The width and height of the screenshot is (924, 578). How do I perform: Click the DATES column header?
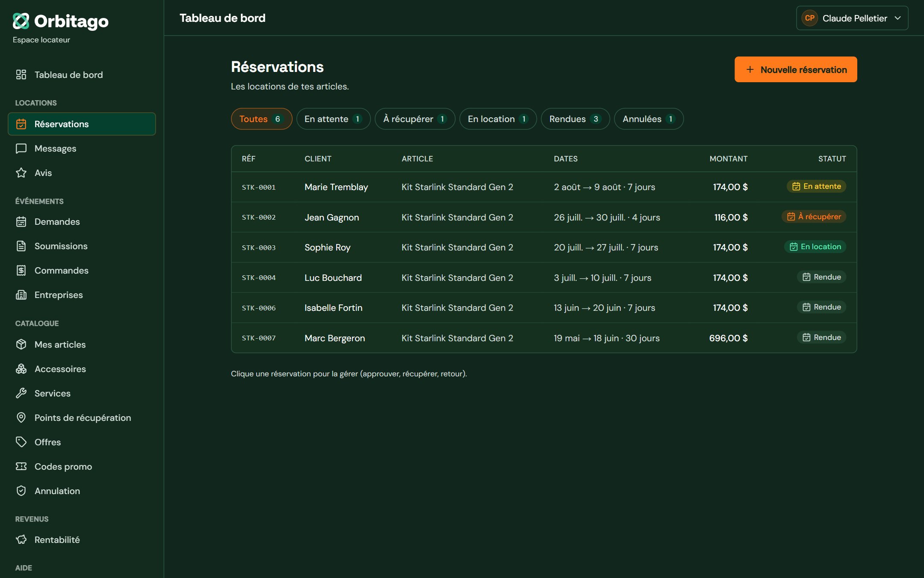tap(566, 159)
